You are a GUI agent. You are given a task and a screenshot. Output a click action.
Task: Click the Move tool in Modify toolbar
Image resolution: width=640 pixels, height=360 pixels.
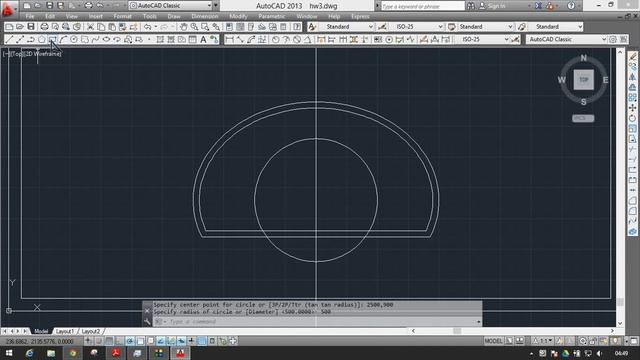[x=633, y=108]
